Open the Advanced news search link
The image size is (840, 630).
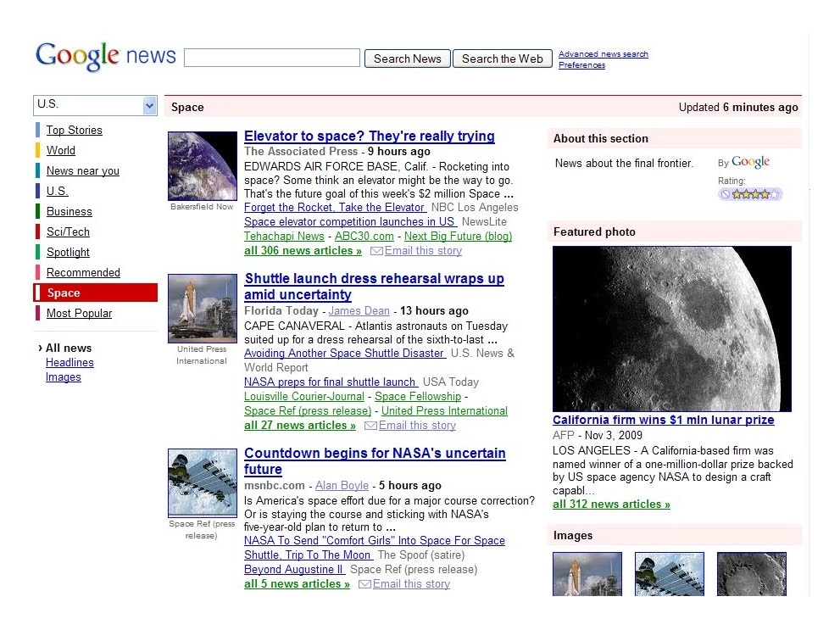(604, 53)
